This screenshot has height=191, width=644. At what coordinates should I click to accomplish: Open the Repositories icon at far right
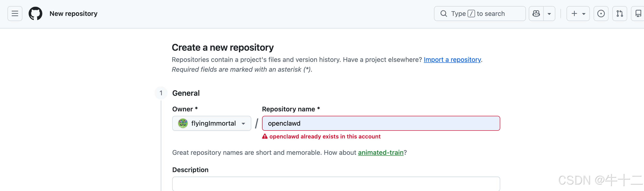tap(638, 14)
